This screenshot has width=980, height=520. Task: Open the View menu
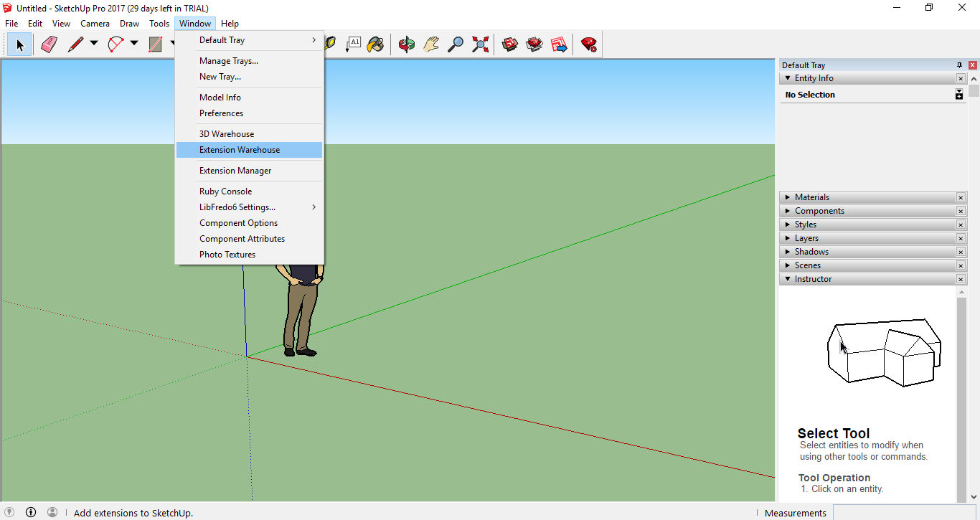click(x=61, y=24)
